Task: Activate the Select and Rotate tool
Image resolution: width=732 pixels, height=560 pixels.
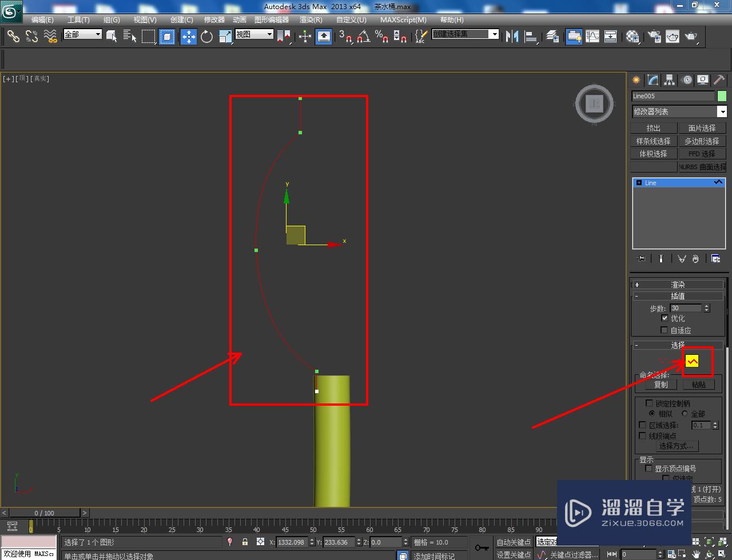Action: click(207, 36)
